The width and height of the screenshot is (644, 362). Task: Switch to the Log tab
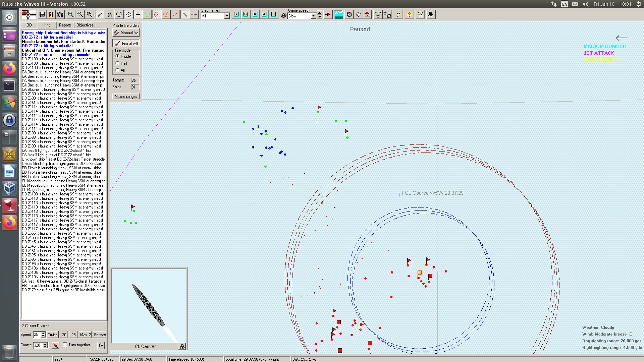click(47, 25)
